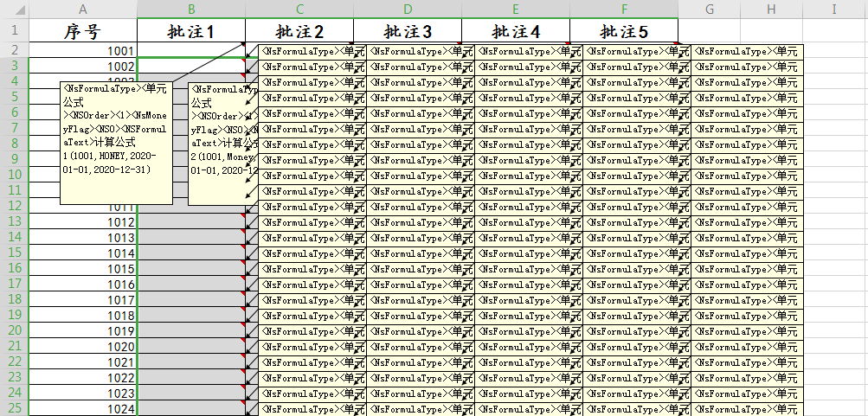The image size is (868, 416).
Task: Select the cell containing 1013
Action: (83, 237)
